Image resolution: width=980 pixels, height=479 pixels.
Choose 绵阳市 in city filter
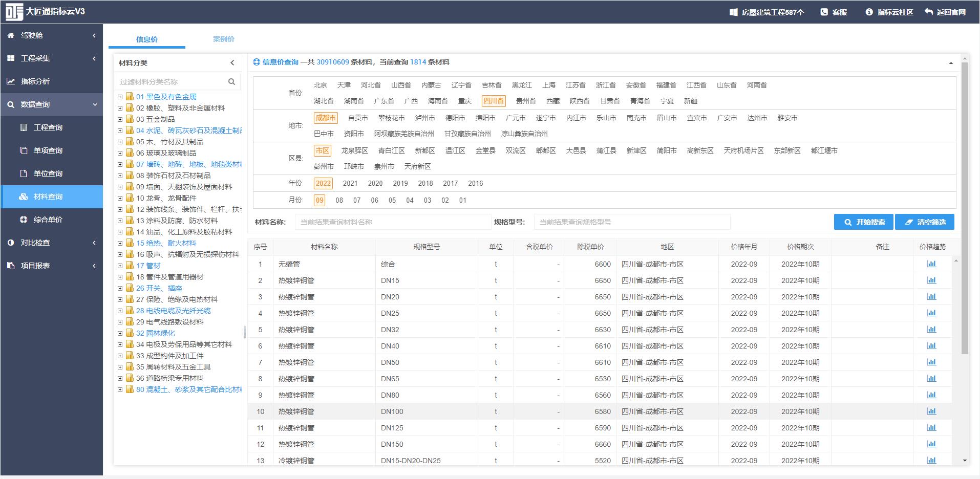tap(485, 118)
